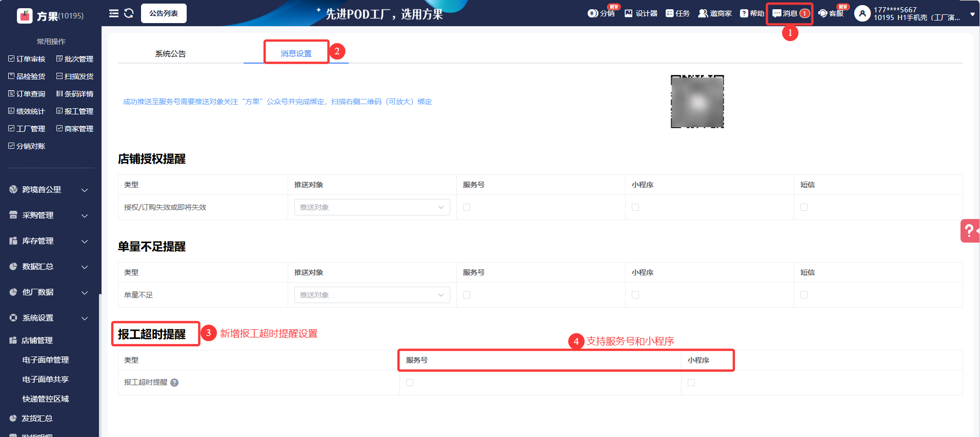Switch to the 系统公告 tab
Viewport: 980px width, 437px height.
[170, 53]
